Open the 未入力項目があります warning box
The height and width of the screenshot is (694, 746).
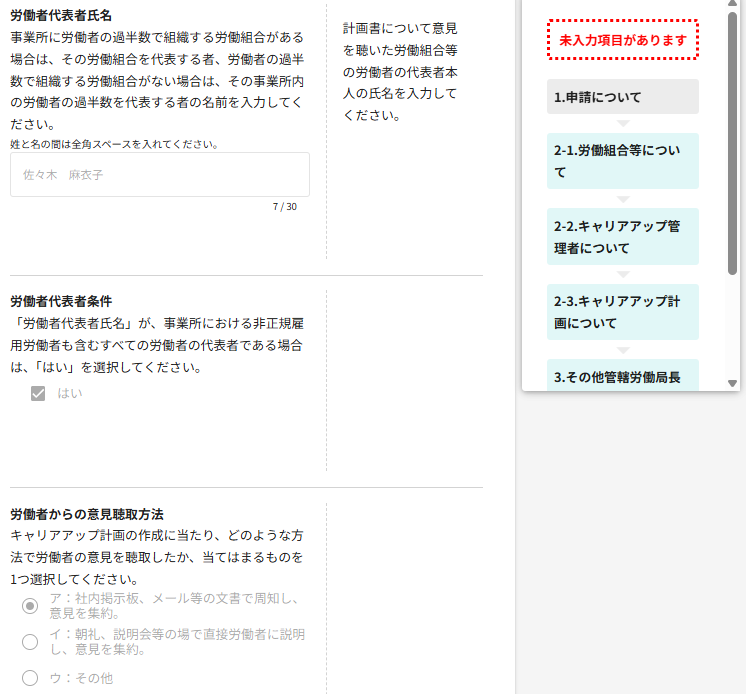coord(623,41)
